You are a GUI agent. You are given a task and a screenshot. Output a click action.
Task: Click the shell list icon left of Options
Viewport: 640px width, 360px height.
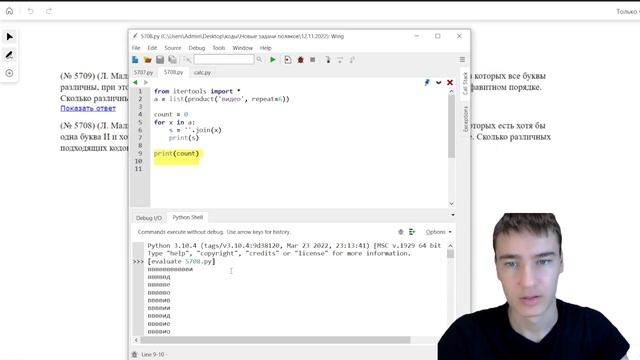point(412,232)
